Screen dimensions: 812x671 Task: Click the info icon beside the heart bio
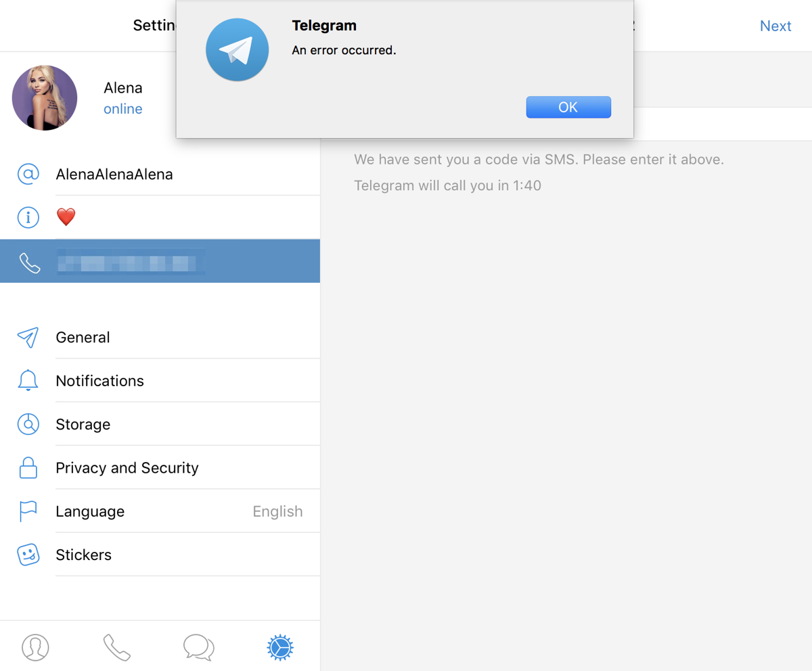(x=28, y=217)
